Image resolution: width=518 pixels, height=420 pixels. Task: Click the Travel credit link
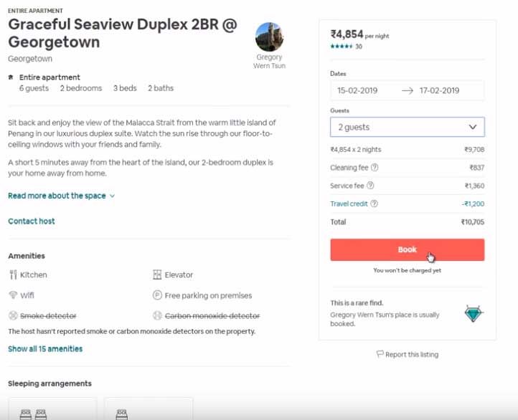(349, 204)
